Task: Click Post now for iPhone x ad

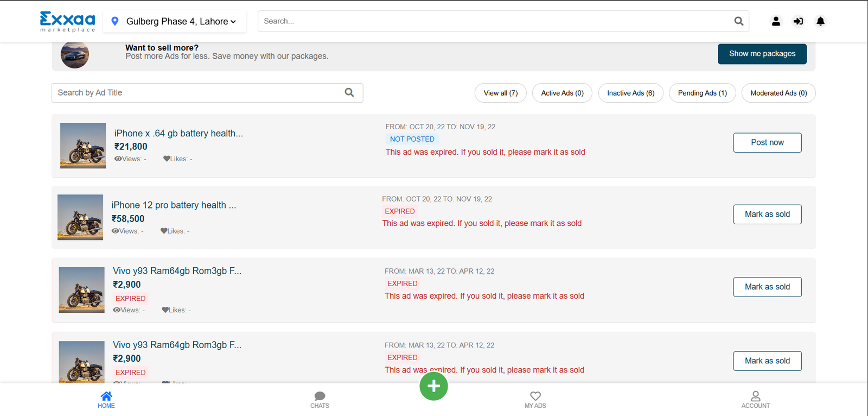Action: coord(767,143)
